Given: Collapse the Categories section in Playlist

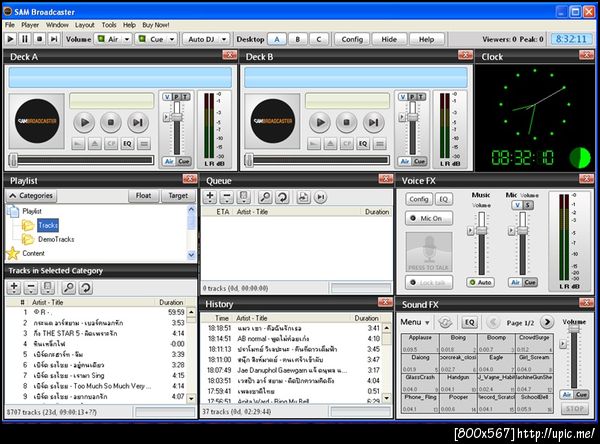Looking at the screenshot, I should tap(31, 196).
